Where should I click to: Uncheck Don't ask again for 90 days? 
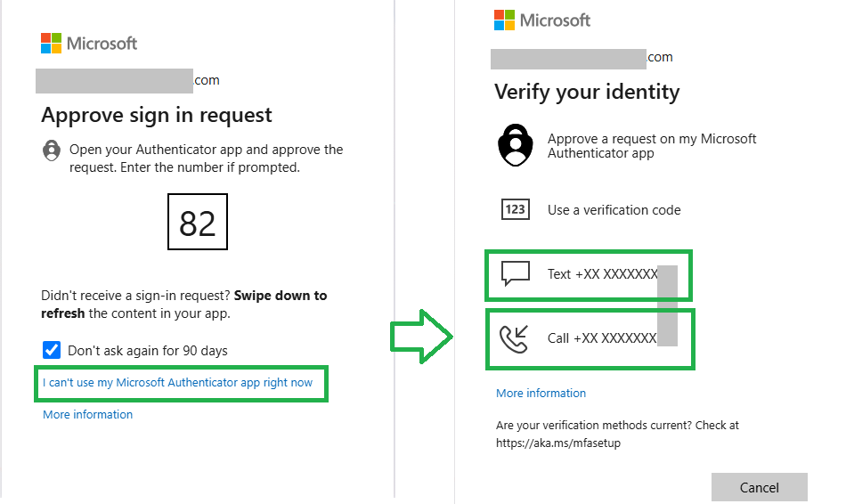pos(52,350)
